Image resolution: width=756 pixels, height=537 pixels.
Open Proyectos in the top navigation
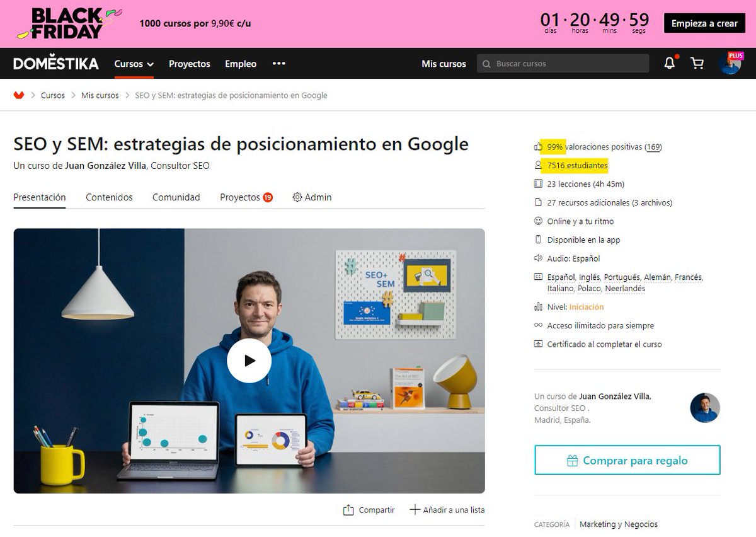point(190,64)
